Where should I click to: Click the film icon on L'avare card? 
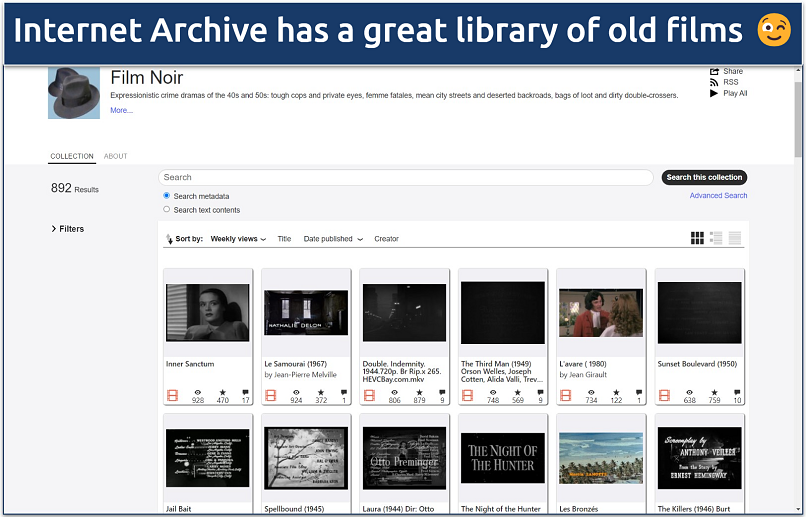click(565, 396)
